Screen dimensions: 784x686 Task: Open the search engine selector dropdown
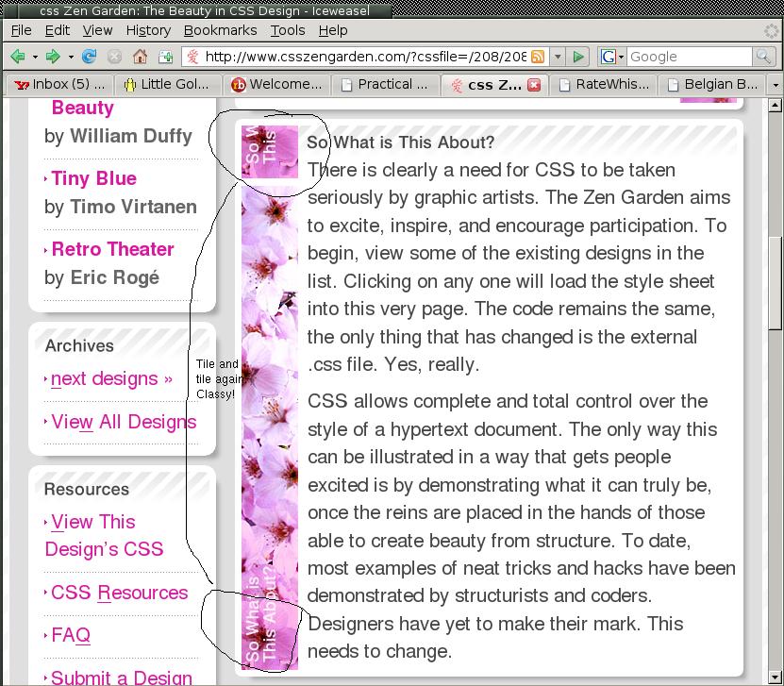tap(622, 57)
